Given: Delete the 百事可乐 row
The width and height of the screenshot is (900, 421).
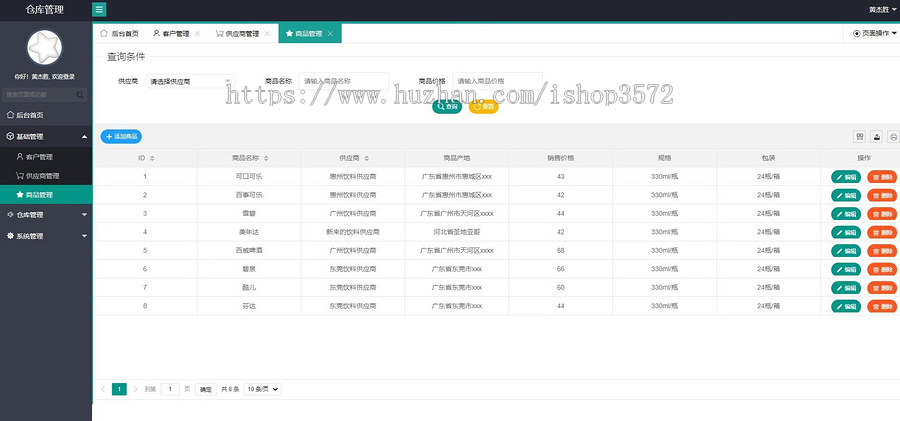Looking at the screenshot, I should [x=882, y=195].
